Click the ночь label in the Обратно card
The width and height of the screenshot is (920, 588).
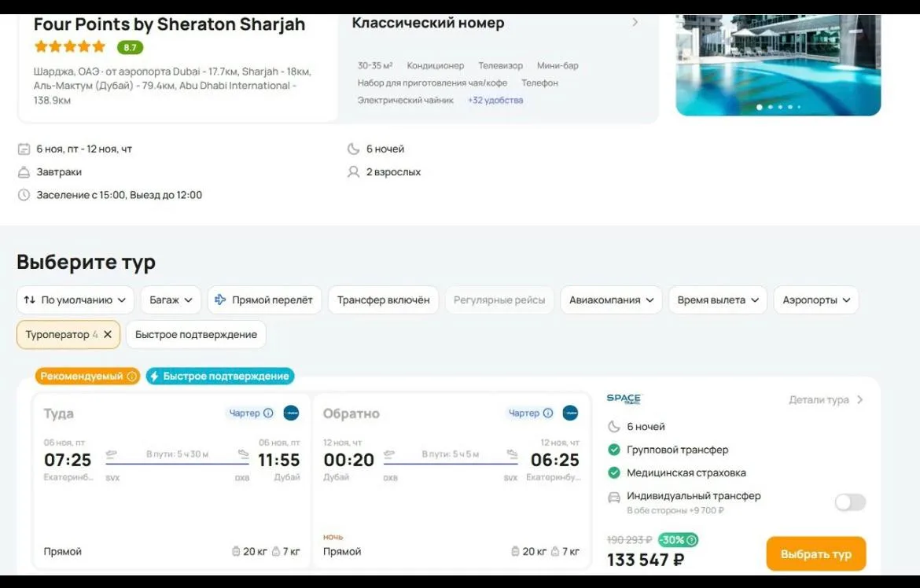click(x=333, y=537)
